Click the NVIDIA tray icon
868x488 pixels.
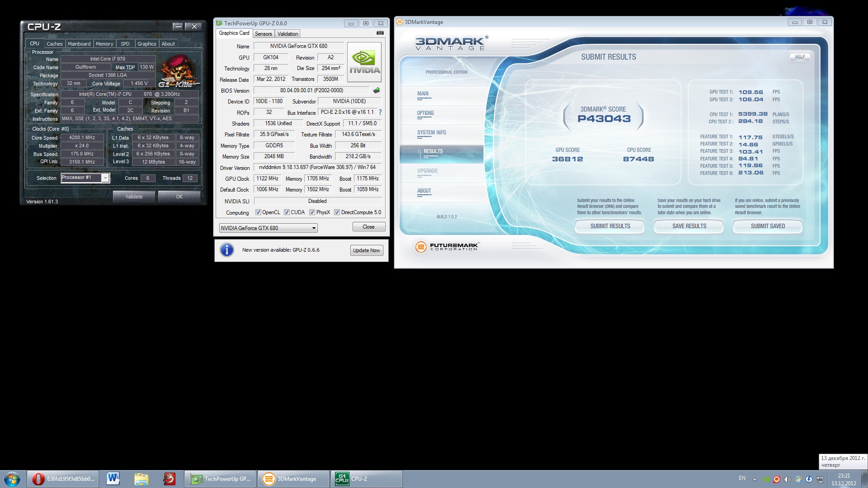(x=766, y=479)
